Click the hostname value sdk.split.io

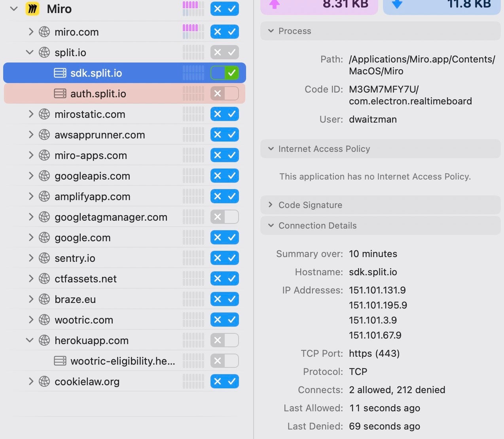click(373, 272)
